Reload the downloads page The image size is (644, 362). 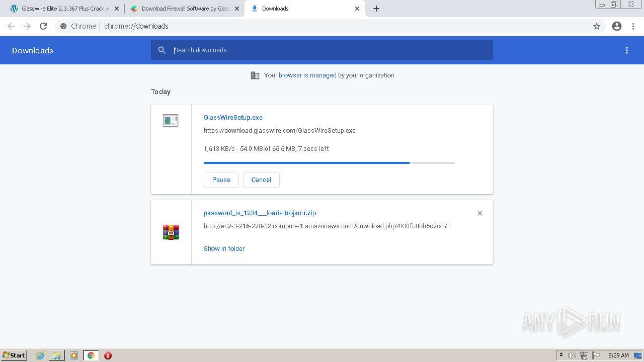(x=43, y=26)
